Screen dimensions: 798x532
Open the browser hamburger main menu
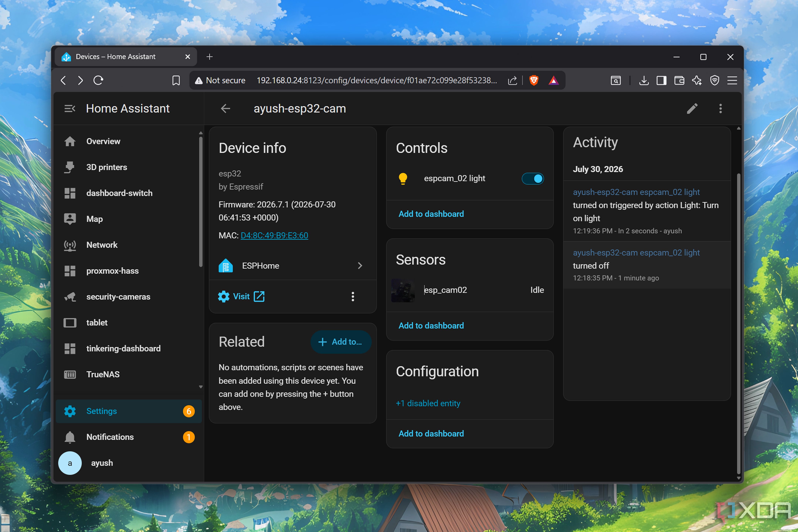(732, 80)
